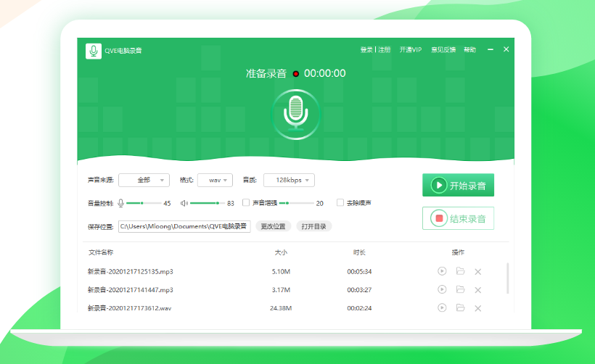Image resolution: width=595 pixels, height=364 pixels.
Task: Click duration value 00:03:27
Action: pyautogui.click(x=359, y=290)
